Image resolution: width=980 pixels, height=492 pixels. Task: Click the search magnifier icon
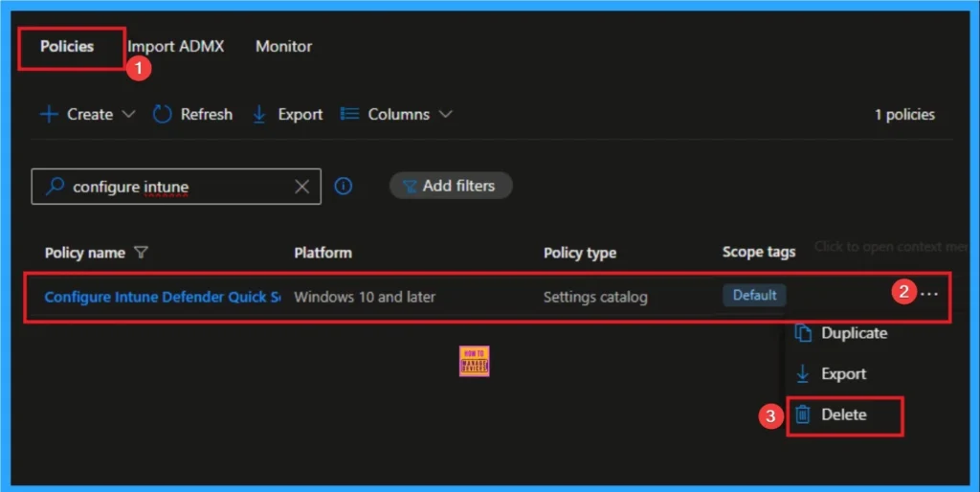coord(55,186)
